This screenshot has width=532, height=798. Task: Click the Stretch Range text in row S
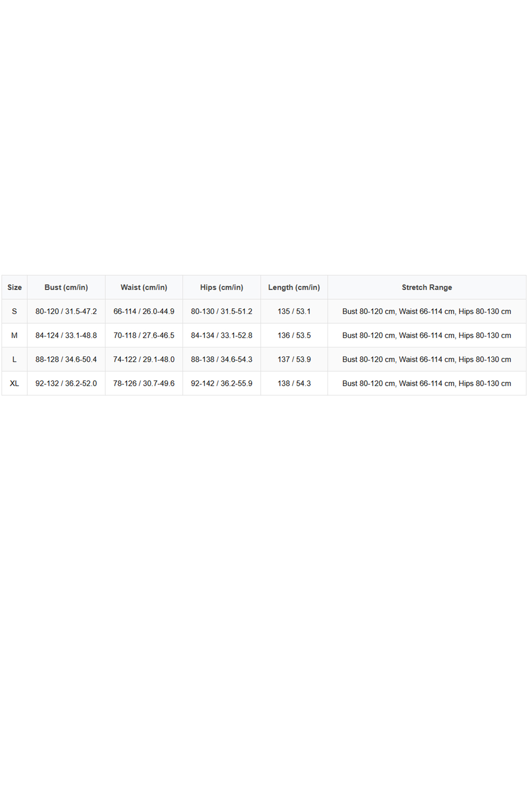427,311
